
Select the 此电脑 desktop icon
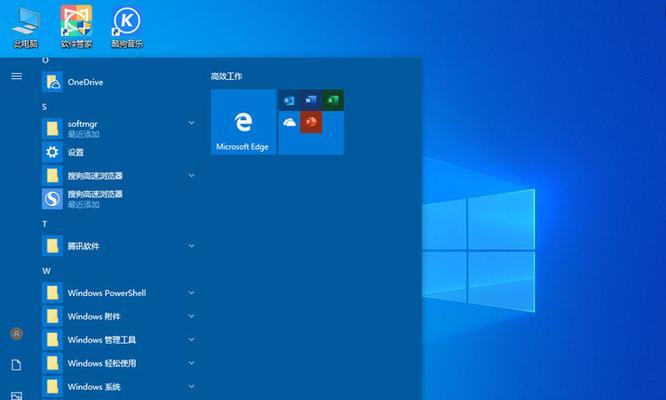(x=25, y=28)
